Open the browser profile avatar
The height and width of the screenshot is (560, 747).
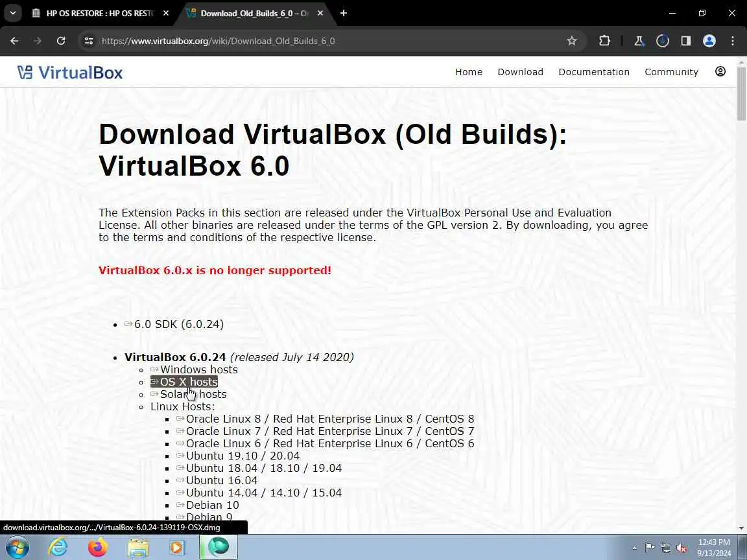pos(709,41)
